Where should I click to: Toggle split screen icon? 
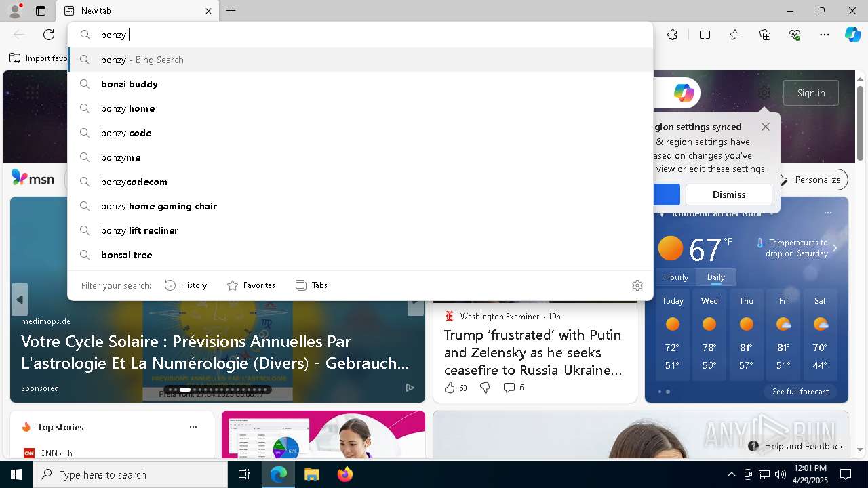[705, 35]
